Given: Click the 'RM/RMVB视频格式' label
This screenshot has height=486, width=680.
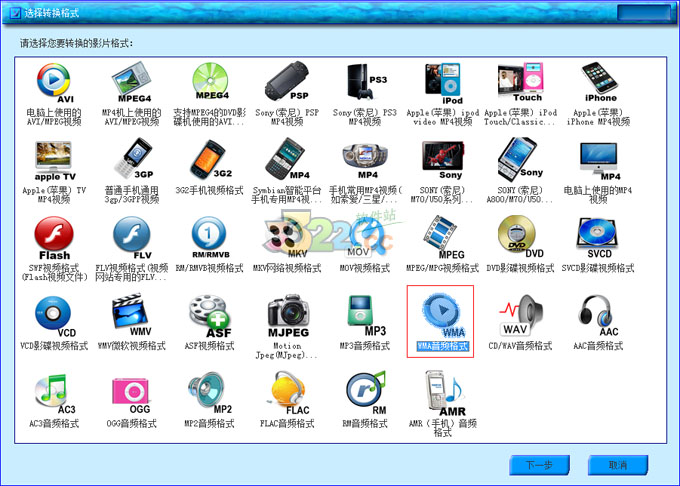Looking at the screenshot, I should [209, 268].
